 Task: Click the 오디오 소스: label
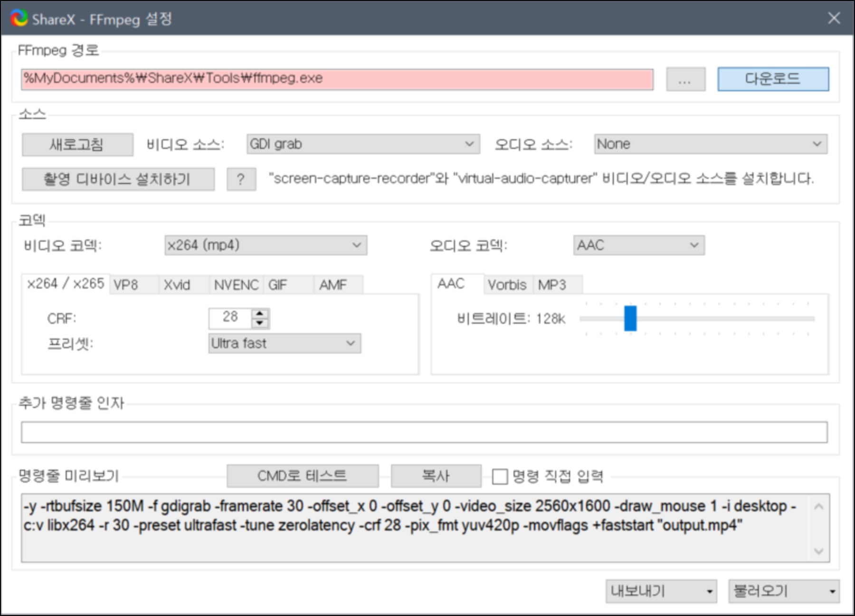tap(533, 144)
